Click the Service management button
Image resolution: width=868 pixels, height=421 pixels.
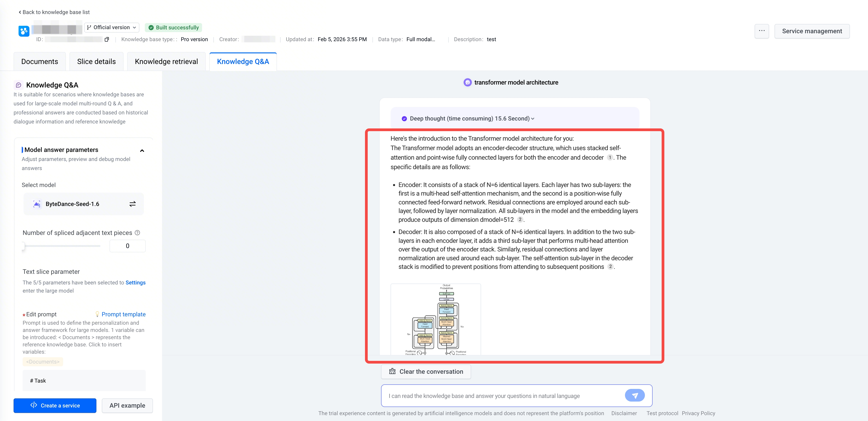[812, 31]
